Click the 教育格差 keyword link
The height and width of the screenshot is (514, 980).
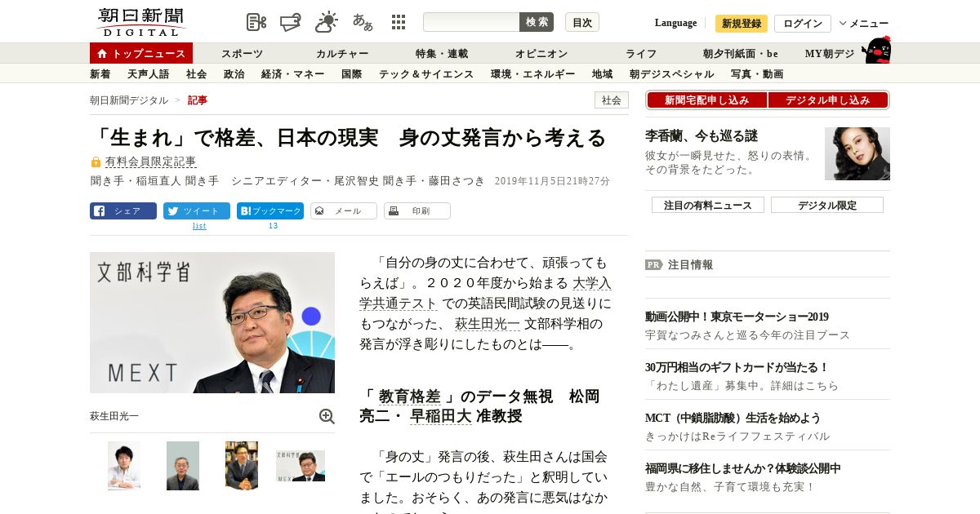pyautogui.click(x=409, y=397)
